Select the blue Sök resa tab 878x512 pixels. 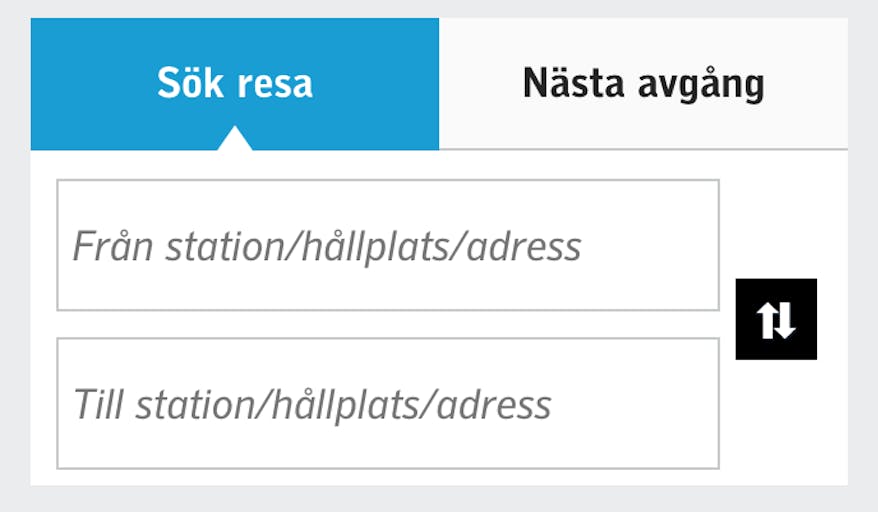coord(235,84)
